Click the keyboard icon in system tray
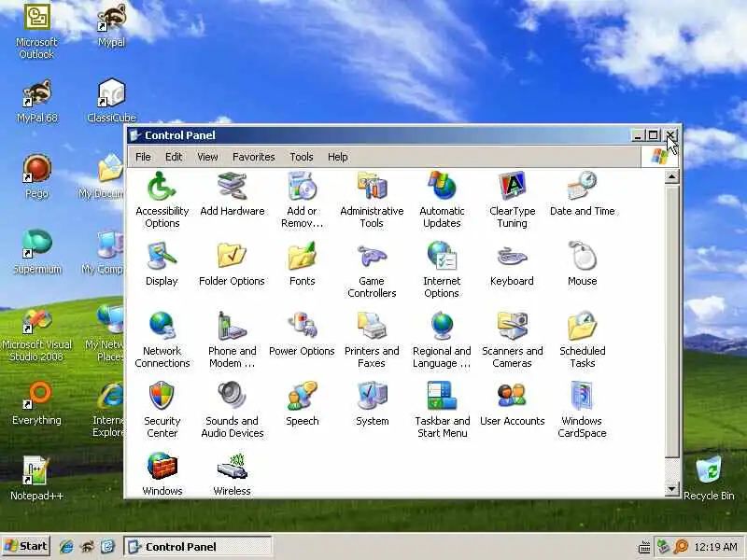The image size is (747, 560). (x=644, y=547)
